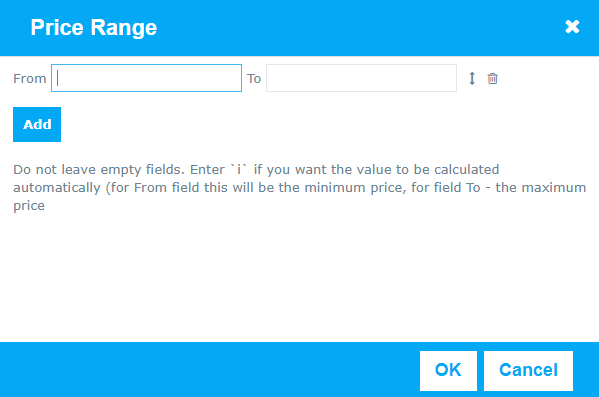Focus the From input field
Viewport: 599px width, 397px height.
[x=146, y=78]
